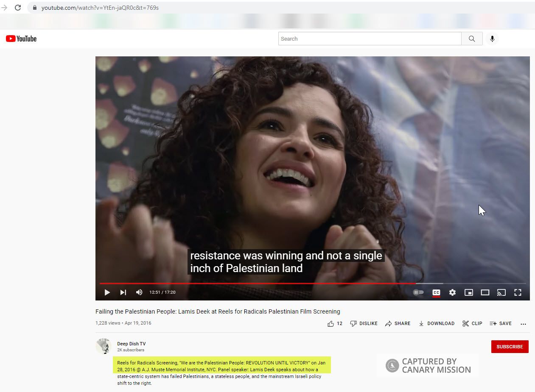This screenshot has height=392, width=535.
Task: Open the Share options
Action: click(398, 323)
